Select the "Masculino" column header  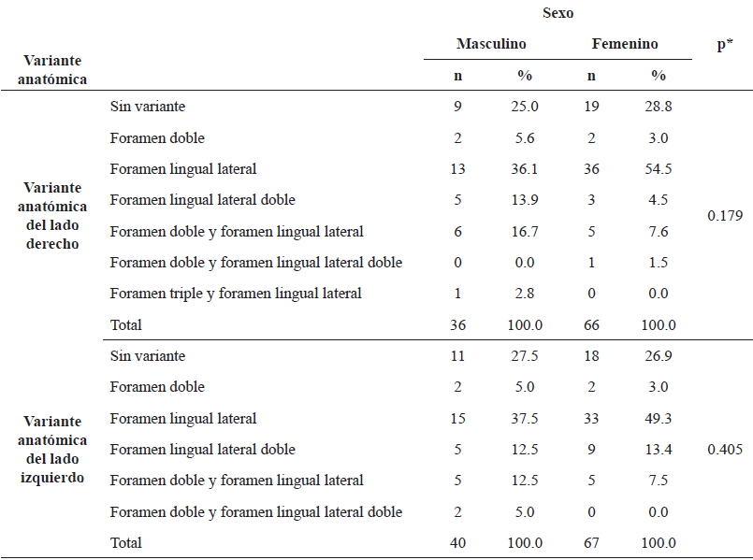click(x=491, y=44)
